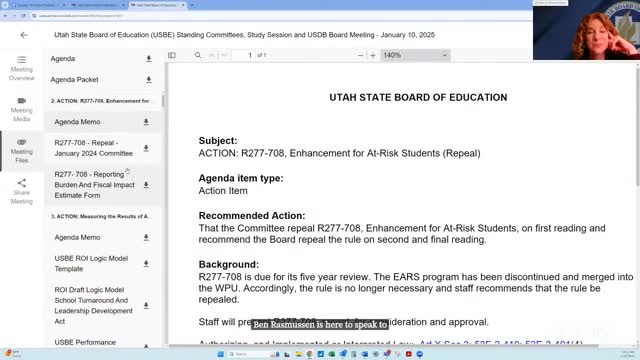640x360 pixels.
Task: Open the blue Zoom icon in the taskbar
Action: coord(420,354)
